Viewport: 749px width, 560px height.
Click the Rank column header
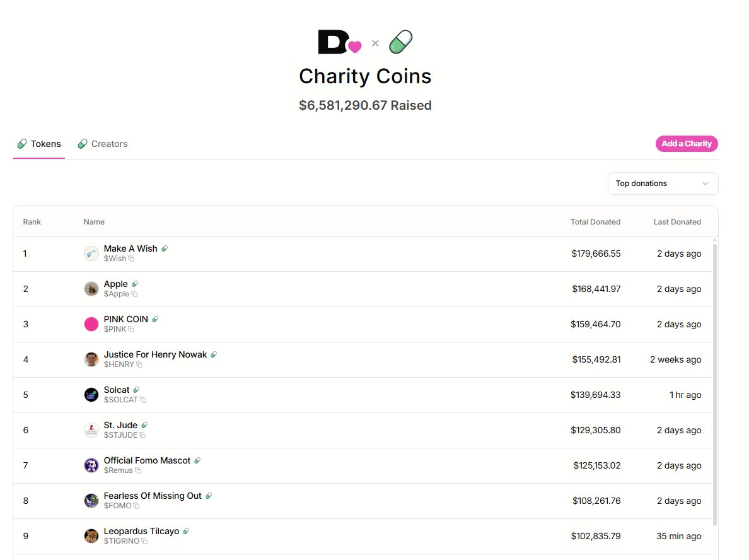(32, 222)
